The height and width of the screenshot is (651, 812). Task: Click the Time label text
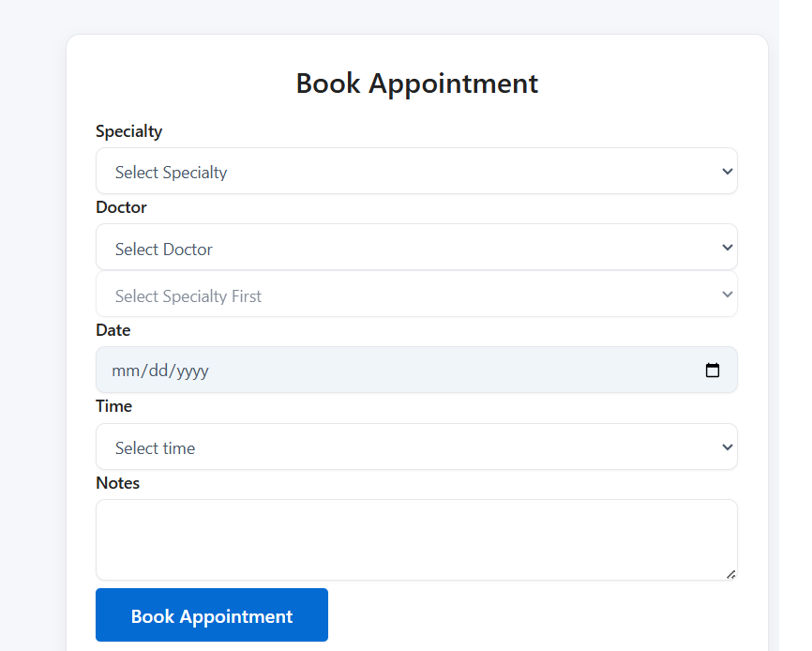click(x=113, y=406)
